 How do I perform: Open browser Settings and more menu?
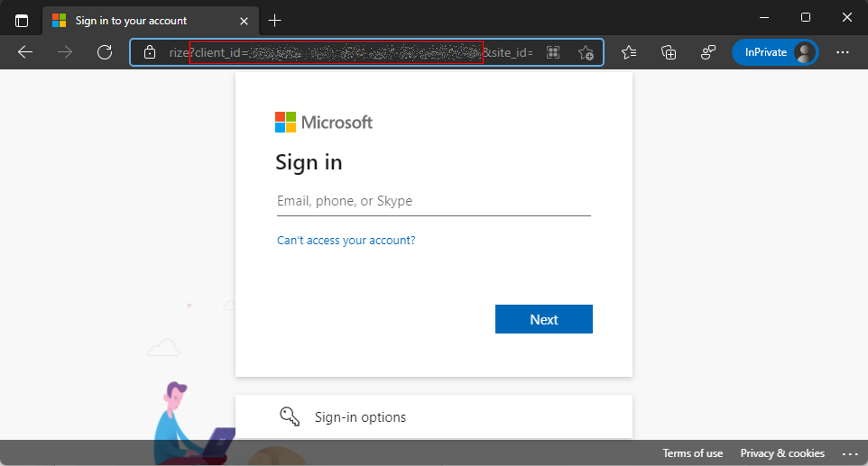tap(843, 52)
